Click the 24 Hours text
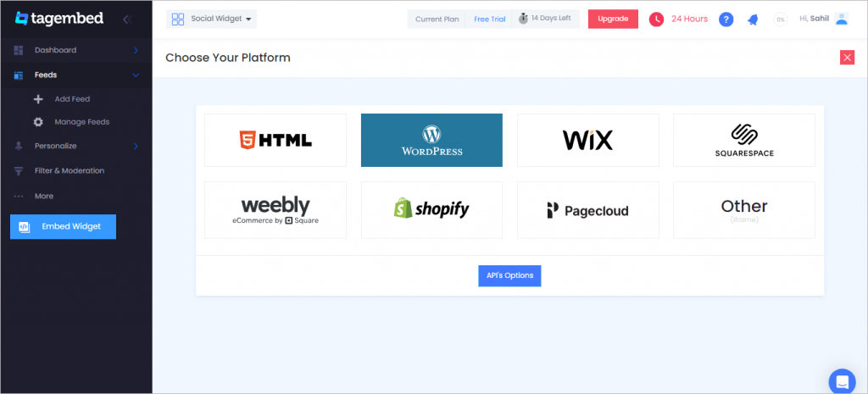Viewport: 868px width, 394px height. 689,19
